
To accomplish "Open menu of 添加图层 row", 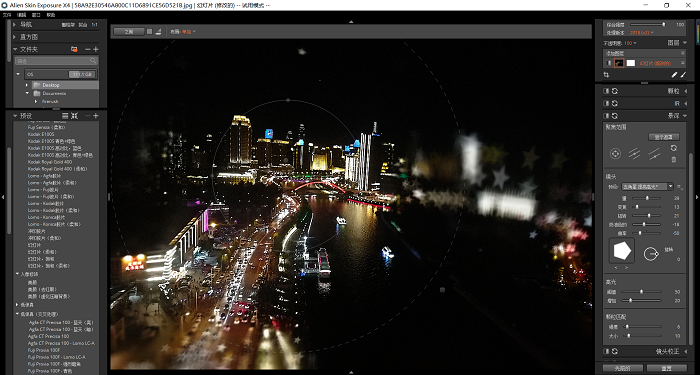I will click(x=682, y=53).
